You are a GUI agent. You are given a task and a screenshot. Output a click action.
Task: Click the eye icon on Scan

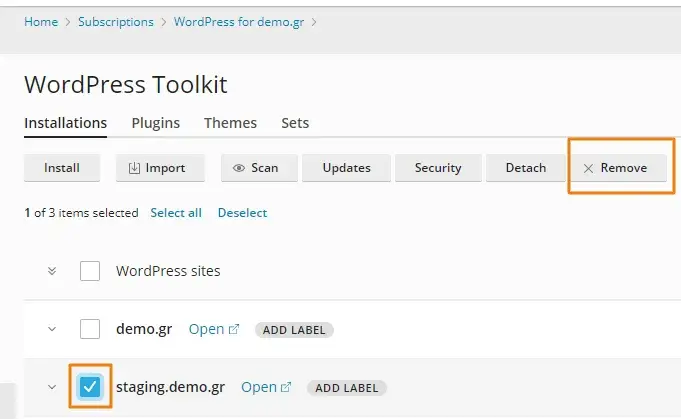(x=238, y=168)
